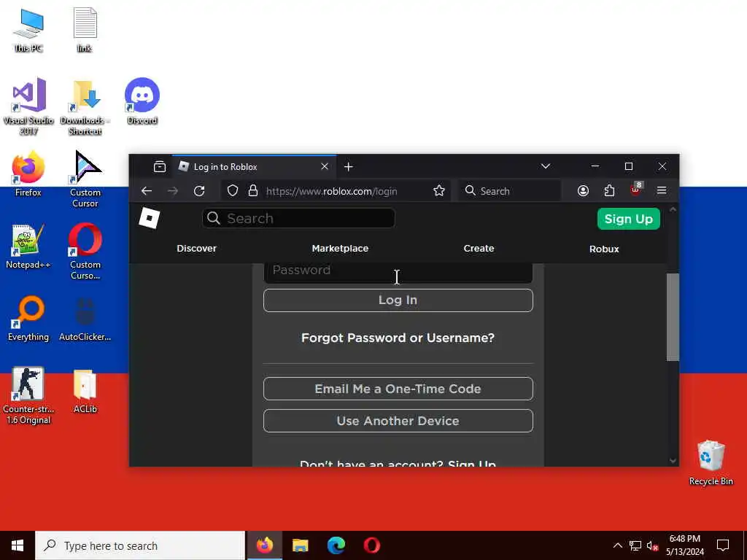
Task: Open network status tray icon
Action: coord(635,545)
